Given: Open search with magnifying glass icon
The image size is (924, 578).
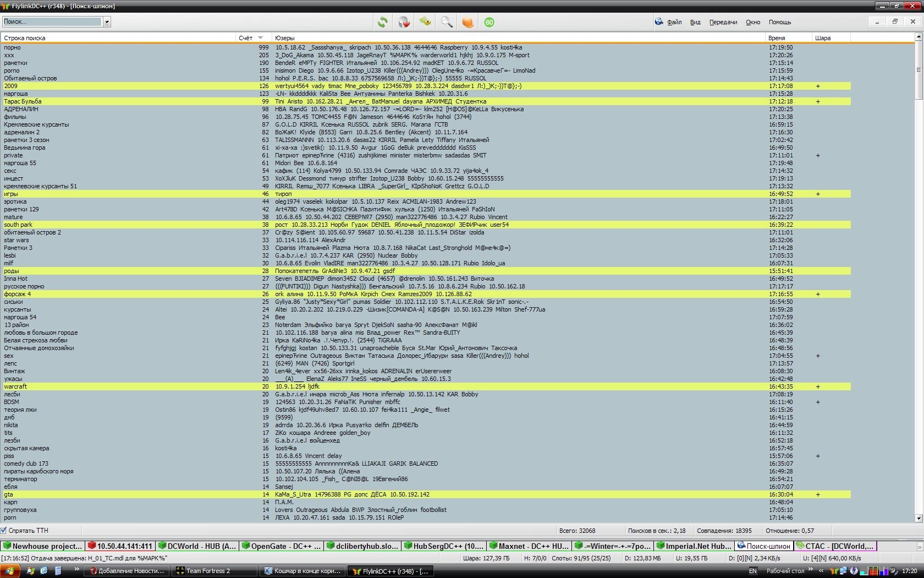Looking at the screenshot, I should [447, 22].
